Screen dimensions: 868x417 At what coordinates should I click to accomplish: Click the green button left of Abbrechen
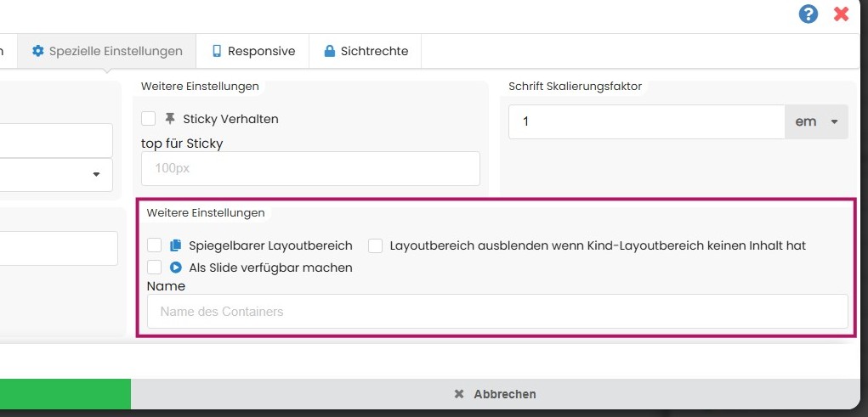65,394
